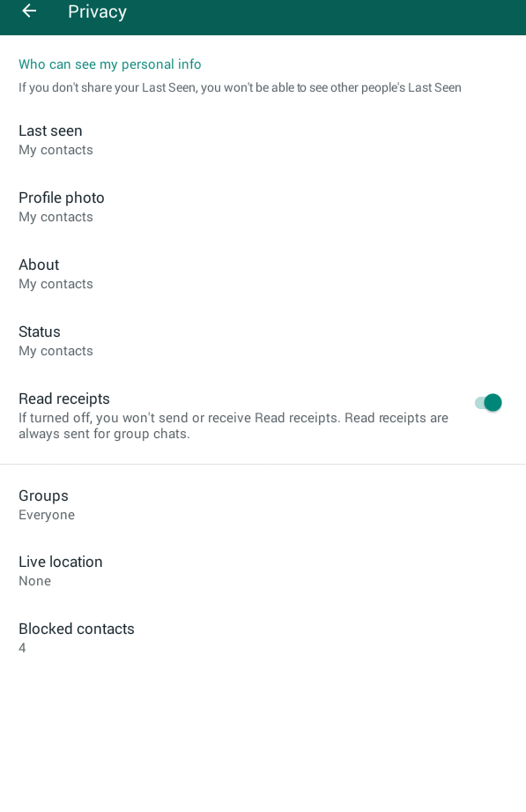Turn off the Read receipts switch
Viewport: 526px width, 812px height.
[x=488, y=402]
